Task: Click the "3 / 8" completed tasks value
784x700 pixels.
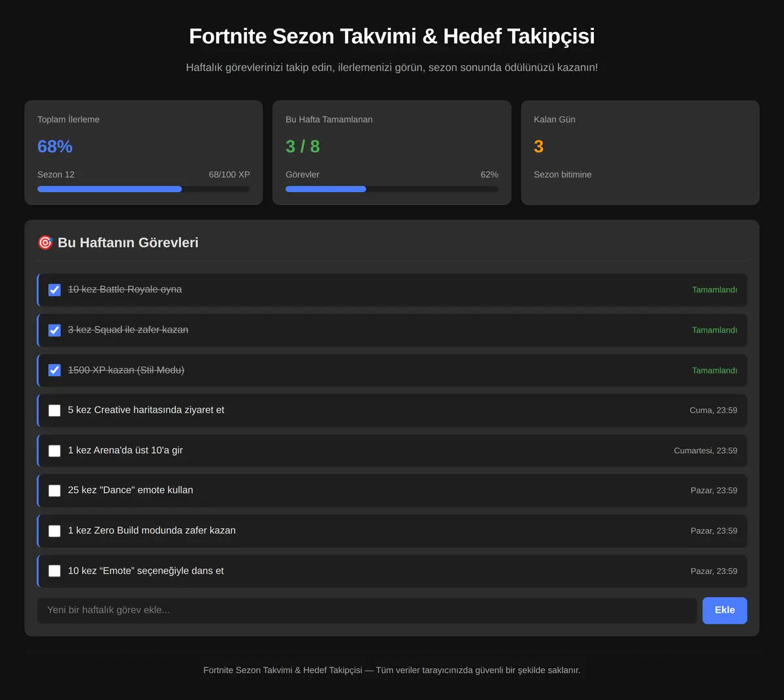Action: tap(302, 146)
